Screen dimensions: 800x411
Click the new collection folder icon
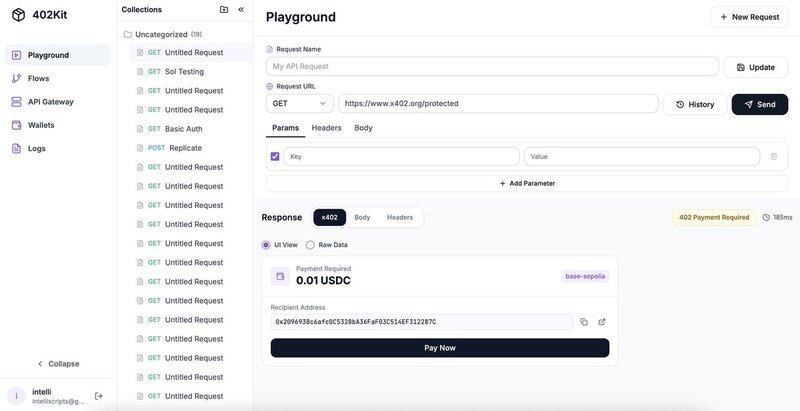pos(224,9)
